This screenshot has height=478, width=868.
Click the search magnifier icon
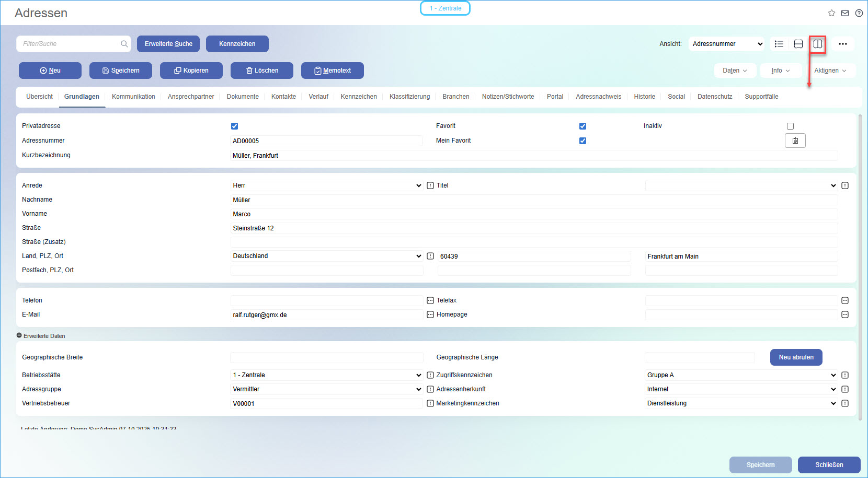(124, 44)
